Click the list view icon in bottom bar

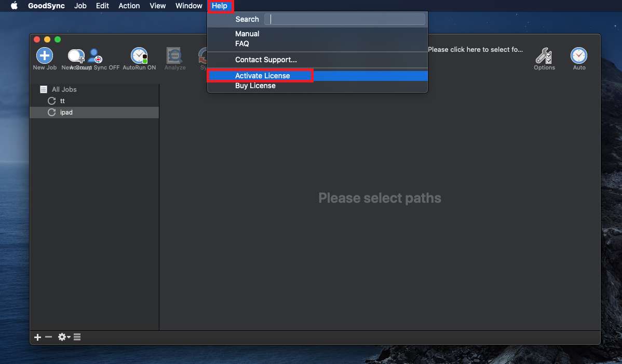[x=77, y=337]
